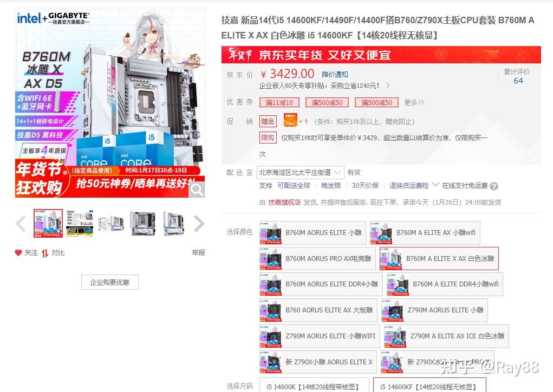The image size is (553, 392).
Task: Expand 更多>> to see all coupons
Action: pyautogui.click(x=414, y=102)
